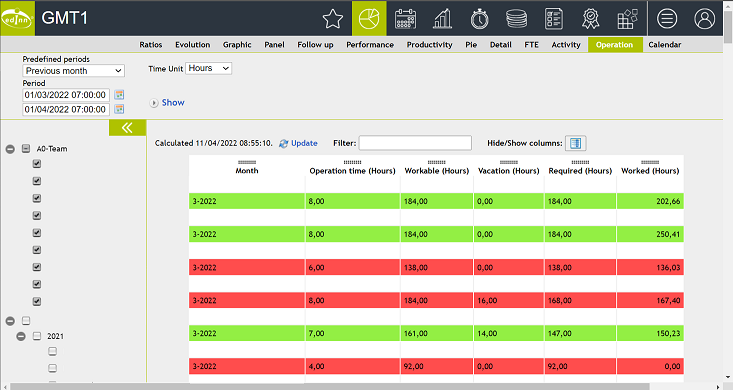Toggle the last checked box under A0-Team
733x390 pixels.
tap(37, 302)
